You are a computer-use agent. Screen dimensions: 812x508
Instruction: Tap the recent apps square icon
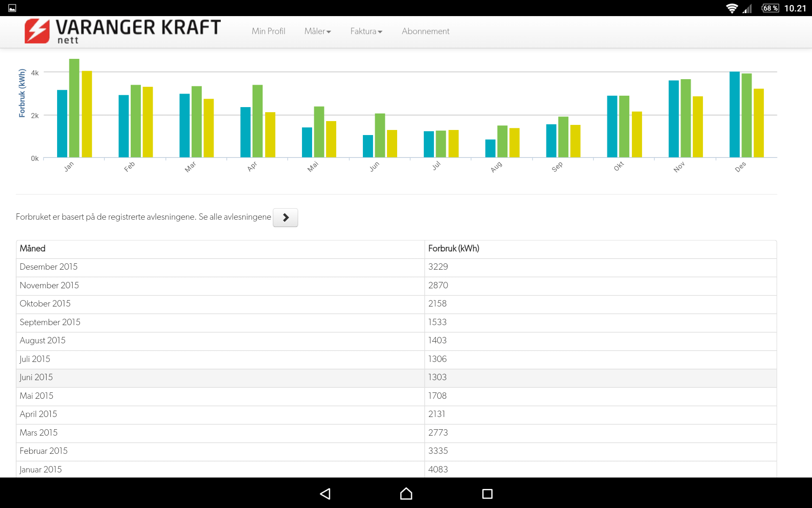coord(487,494)
